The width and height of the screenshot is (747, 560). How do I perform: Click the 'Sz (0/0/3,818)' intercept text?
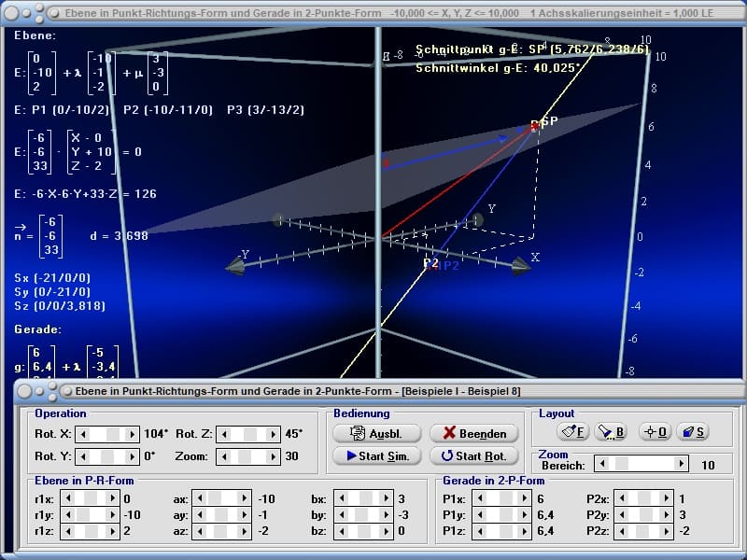pos(60,306)
